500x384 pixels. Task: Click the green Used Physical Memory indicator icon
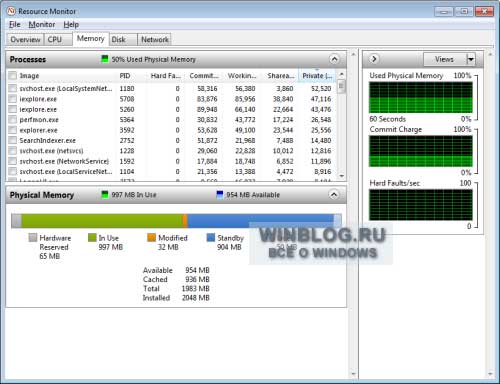105,59
